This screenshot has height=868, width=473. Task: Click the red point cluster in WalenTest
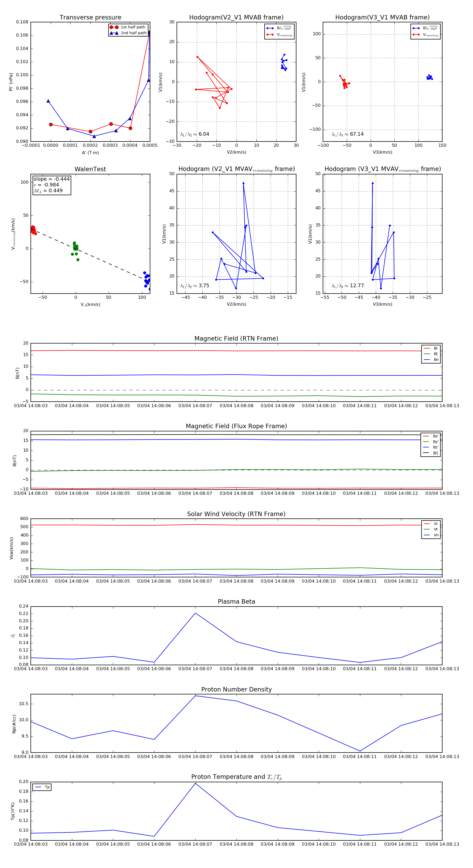[33, 230]
